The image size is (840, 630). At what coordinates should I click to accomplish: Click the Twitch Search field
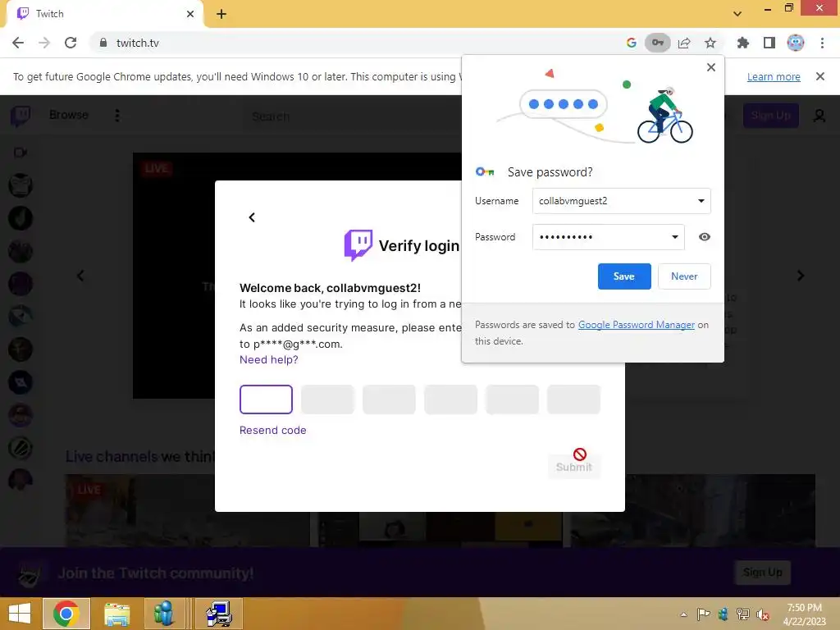(x=354, y=116)
